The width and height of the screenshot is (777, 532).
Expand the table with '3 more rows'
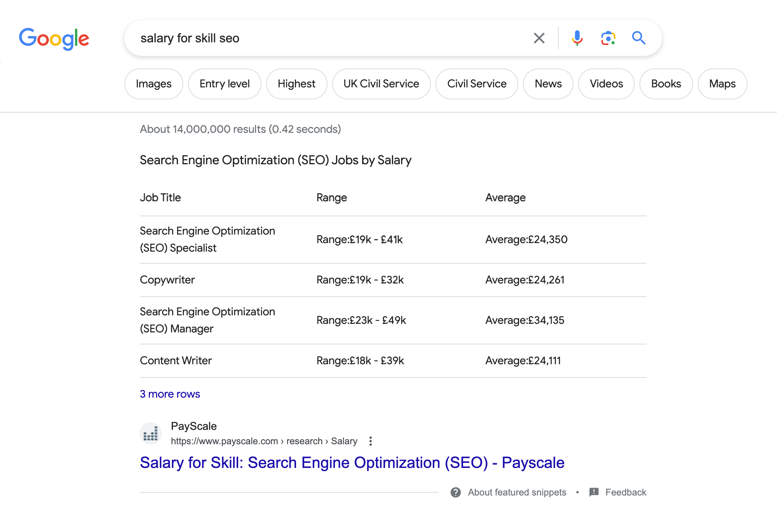pos(170,394)
